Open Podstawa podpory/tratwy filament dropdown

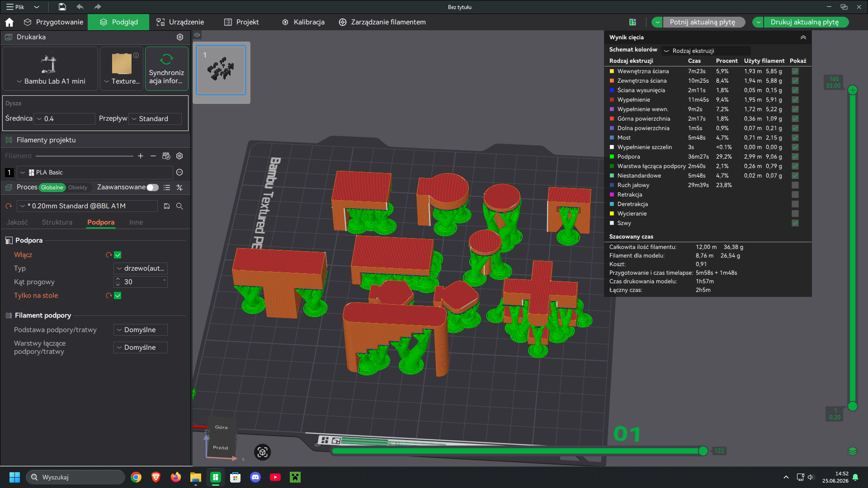coord(141,330)
